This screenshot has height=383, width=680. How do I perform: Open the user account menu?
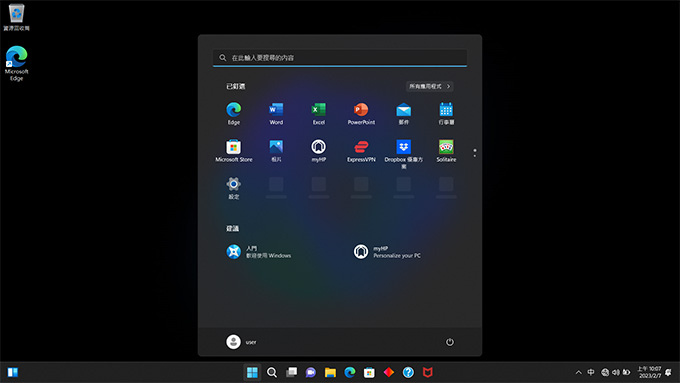(241, 342)
